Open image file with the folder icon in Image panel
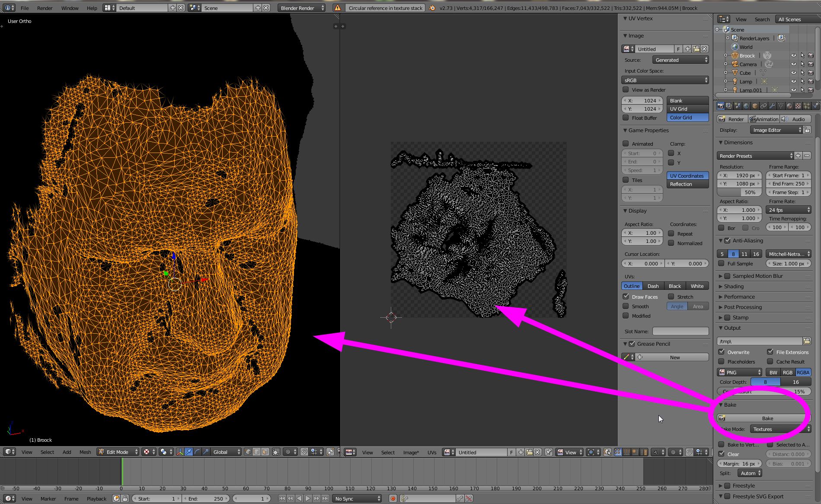This screenshot has height=504, width=821. [696, 49]
